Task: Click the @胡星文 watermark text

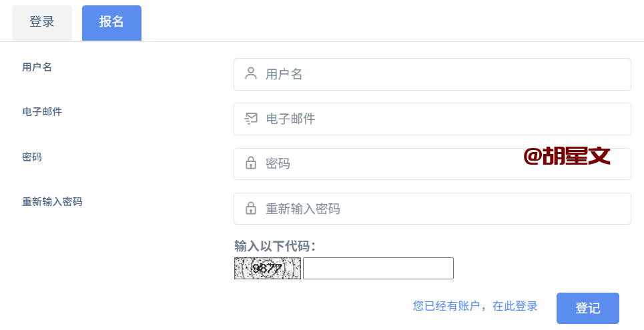Action: [x=567, y=156]
